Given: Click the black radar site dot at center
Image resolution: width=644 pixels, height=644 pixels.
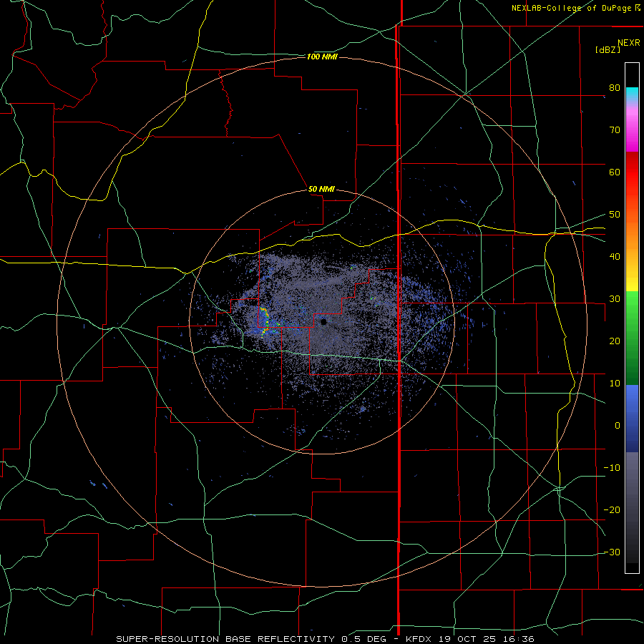Looking at the screenshot, I should pyautogui.click(x=323, y=322).
